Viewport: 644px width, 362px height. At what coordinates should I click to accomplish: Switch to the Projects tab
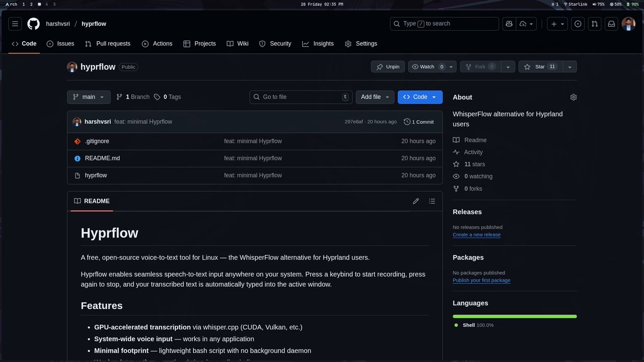pos(199,43)
